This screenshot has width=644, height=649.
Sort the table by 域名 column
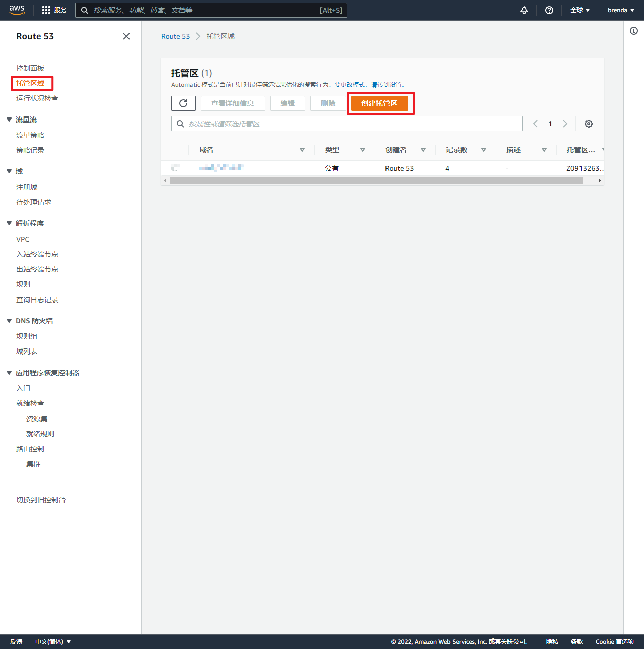302,150
